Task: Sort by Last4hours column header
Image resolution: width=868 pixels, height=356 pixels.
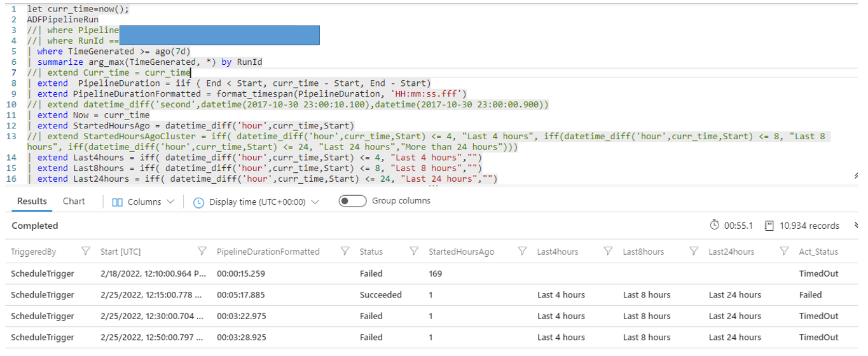Action: 558,252
